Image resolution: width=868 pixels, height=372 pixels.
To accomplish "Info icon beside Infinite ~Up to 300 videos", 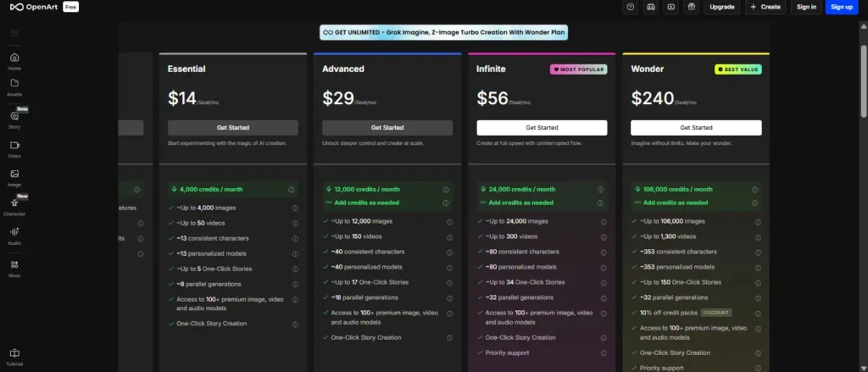I will tap(604, 237).
